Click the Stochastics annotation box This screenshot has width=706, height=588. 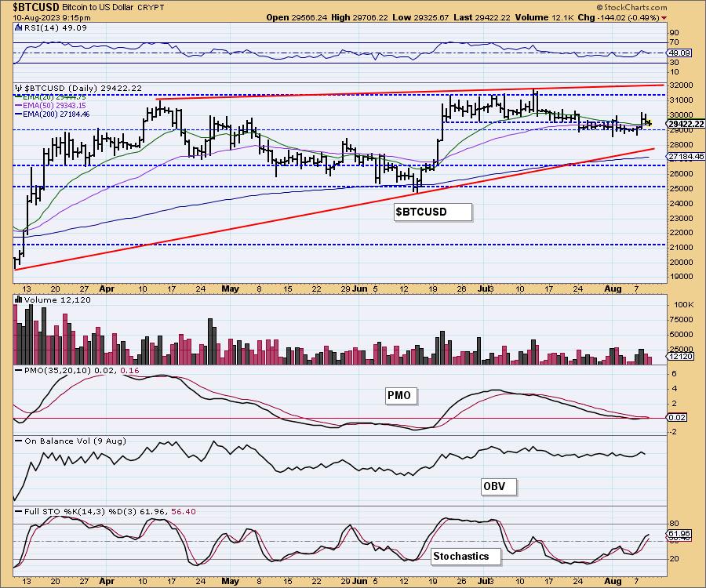click(465, 556)
